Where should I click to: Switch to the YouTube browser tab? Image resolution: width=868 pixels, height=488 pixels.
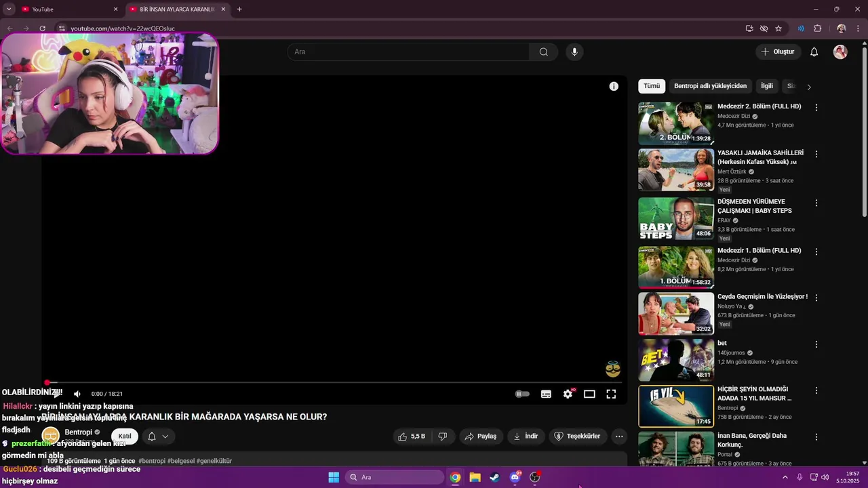68,9
